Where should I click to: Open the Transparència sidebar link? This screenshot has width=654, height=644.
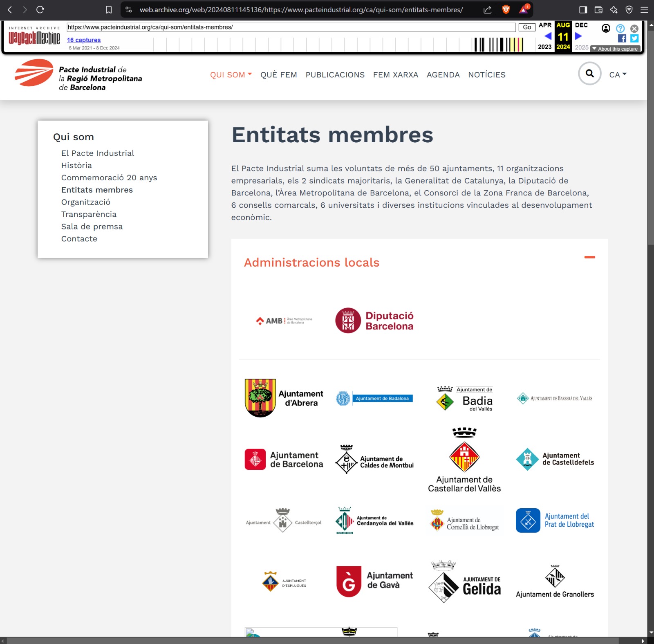[89, 214]
